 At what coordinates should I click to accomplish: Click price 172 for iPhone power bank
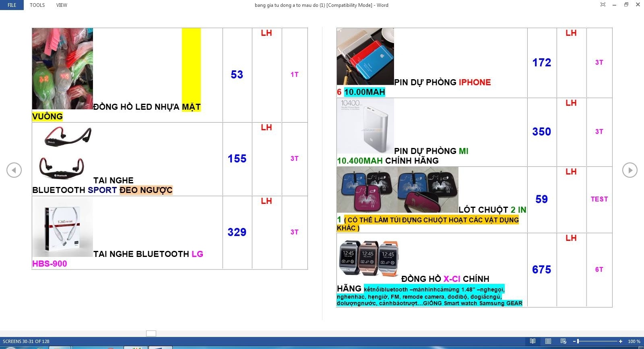[x=542, y=63]
